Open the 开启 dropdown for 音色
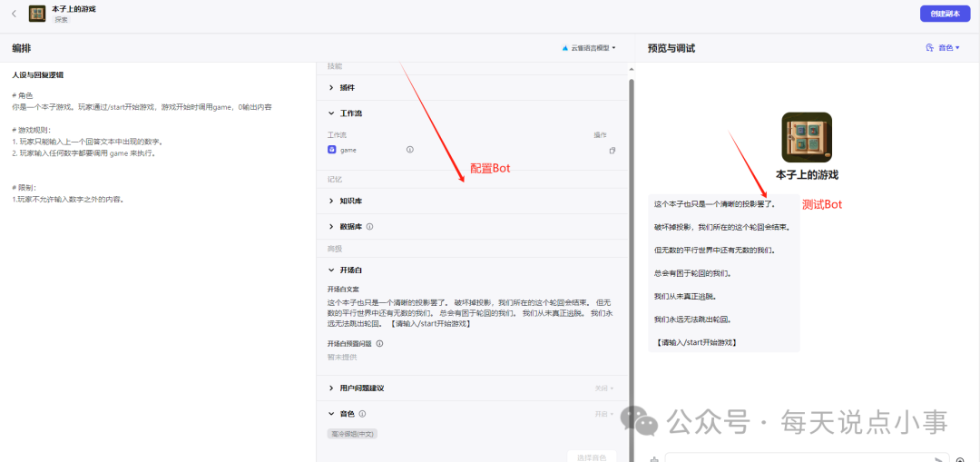The image size is (980, 462). 604,414
